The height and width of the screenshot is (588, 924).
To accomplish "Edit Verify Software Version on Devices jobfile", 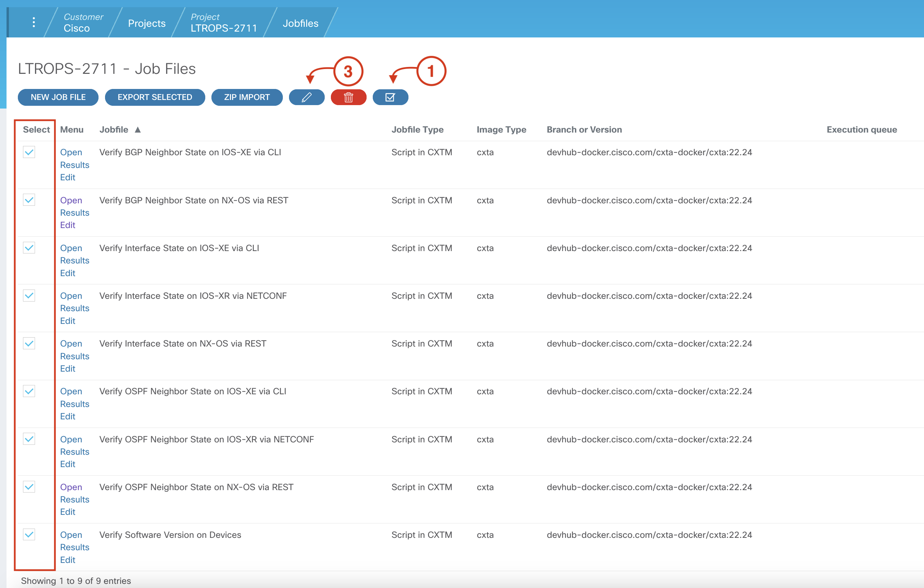I will coord(68,560).
